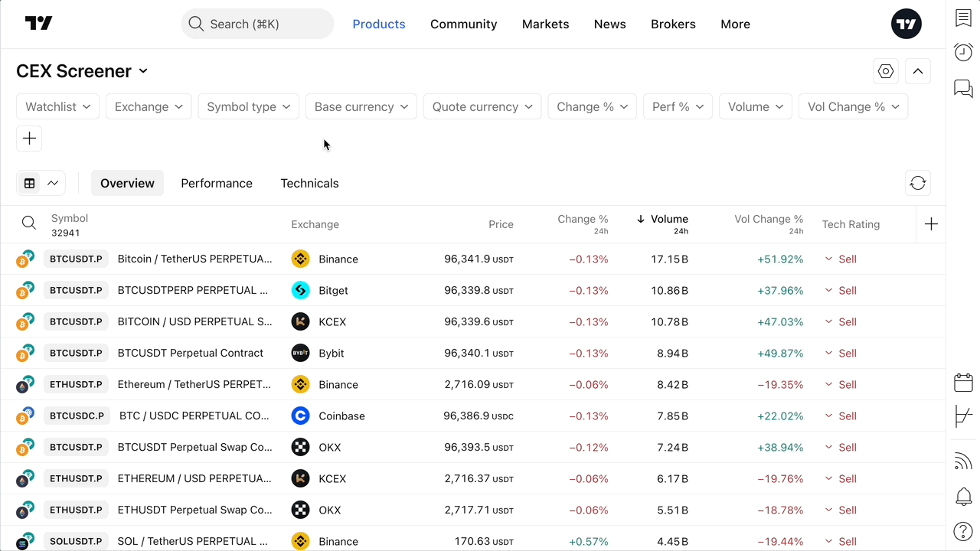Viewport: 980px width, 551px height.
Task: Click the symbol search magnifier icon
Action: tap(29, 223)
